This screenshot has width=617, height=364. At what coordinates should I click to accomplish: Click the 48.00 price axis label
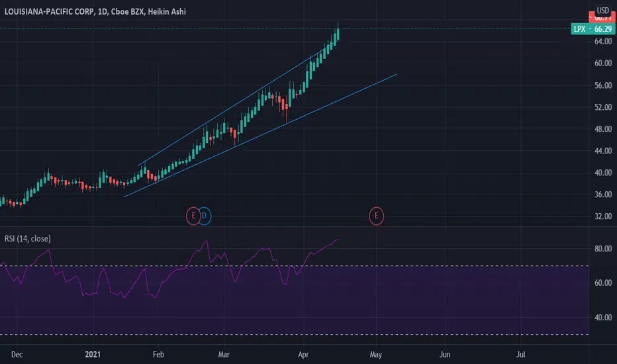coord(603,129)
